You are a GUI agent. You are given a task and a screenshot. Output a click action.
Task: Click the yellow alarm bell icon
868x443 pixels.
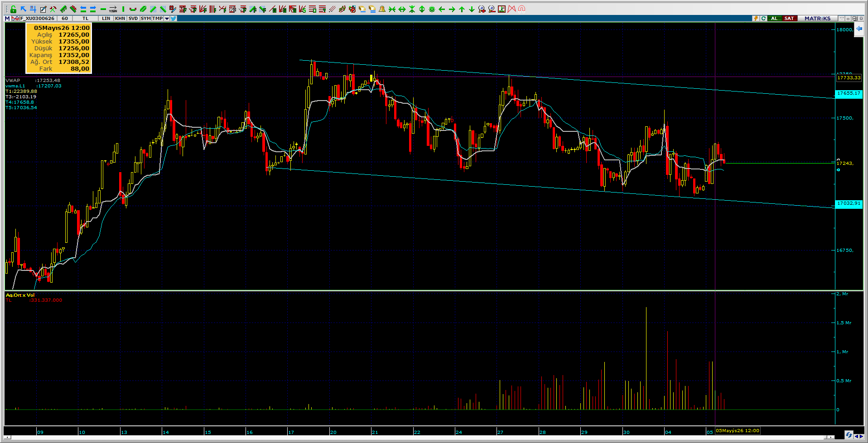click(x=382, y=9)
